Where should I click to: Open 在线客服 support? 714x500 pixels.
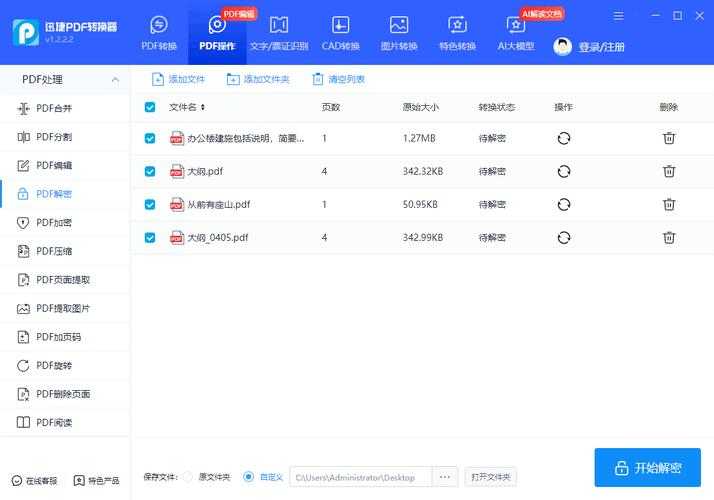tap(34, 480)
